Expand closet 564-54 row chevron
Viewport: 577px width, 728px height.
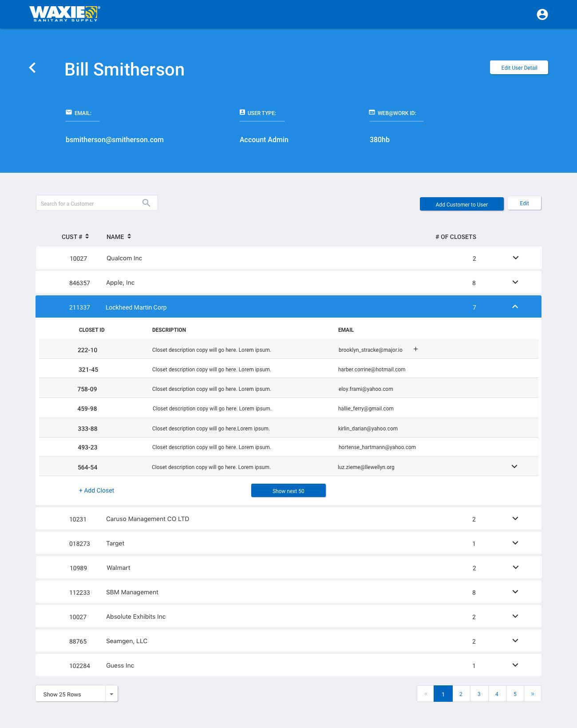[x=514, y=466]
